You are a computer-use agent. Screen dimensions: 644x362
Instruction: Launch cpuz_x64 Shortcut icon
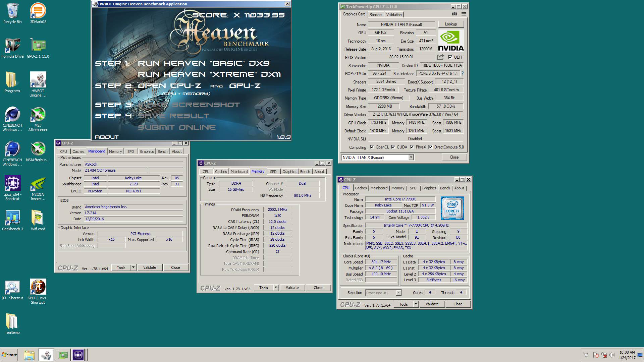12,188
